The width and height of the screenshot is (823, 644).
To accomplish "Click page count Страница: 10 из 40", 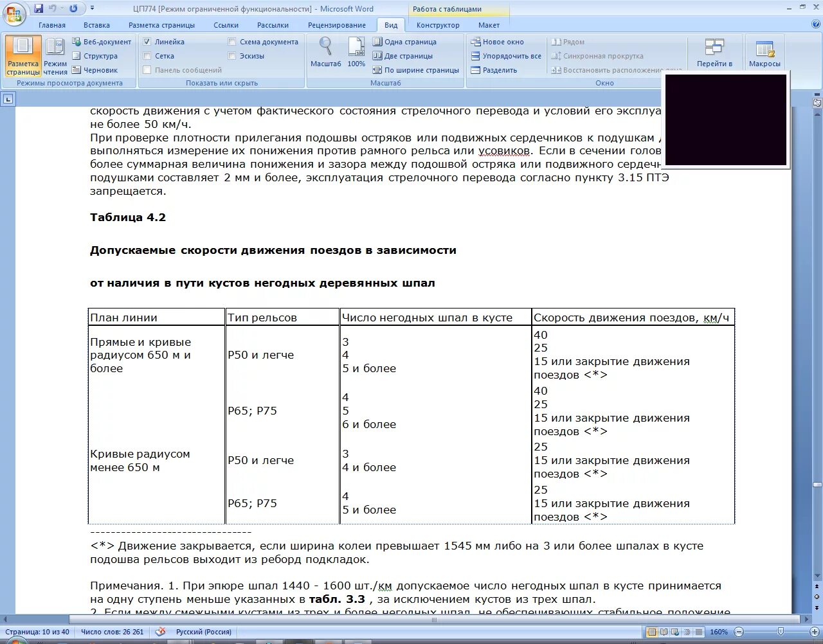I will tap(37, 632).
